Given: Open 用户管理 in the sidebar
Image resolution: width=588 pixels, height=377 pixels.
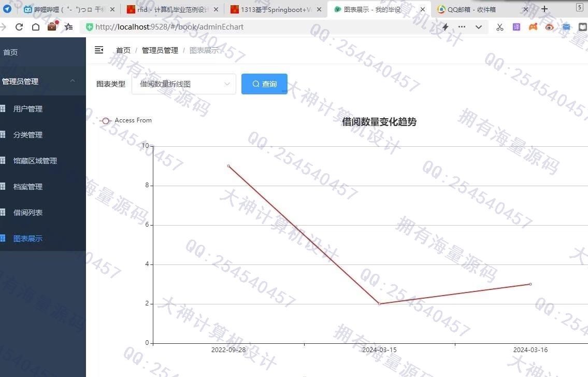Looking at the screenshot, I should [43, 109].
